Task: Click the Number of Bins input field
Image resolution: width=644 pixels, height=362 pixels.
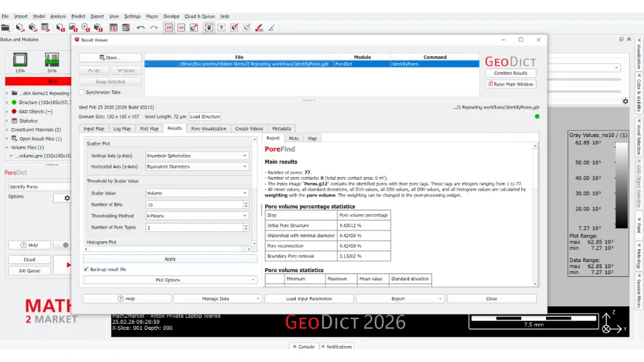Action: (x=195, y=205)
